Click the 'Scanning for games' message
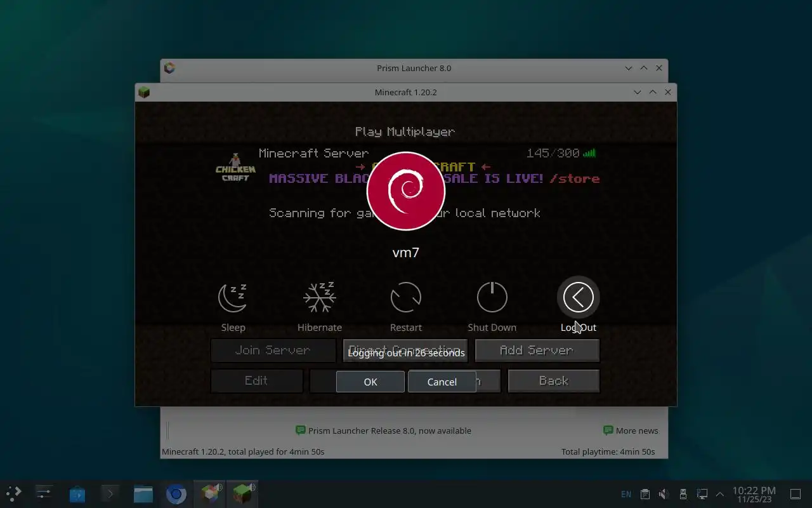Screen dimensions: 812x508 pos(405,213)
